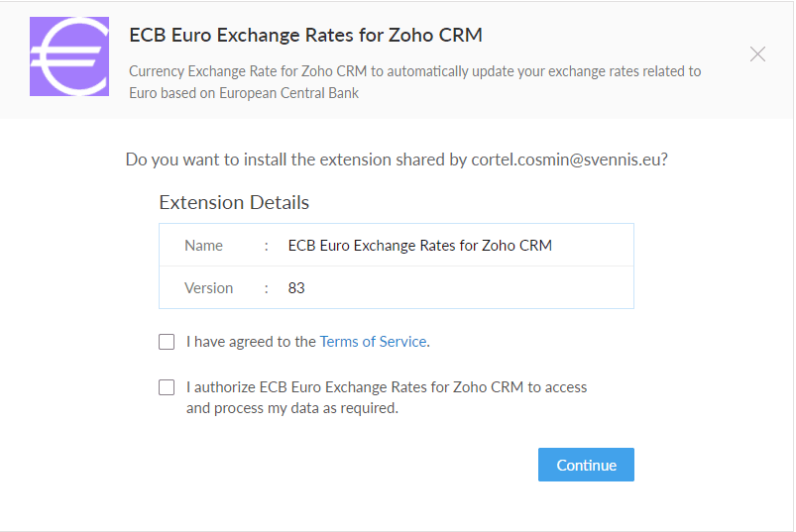Click 'and process my data as required' text
796x532 pixels.
point(291,408)
